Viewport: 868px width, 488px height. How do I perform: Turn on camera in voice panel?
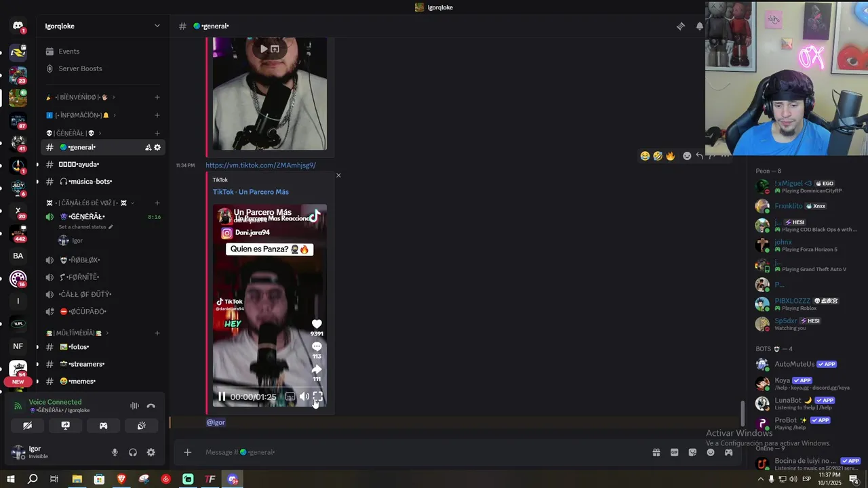28,426
